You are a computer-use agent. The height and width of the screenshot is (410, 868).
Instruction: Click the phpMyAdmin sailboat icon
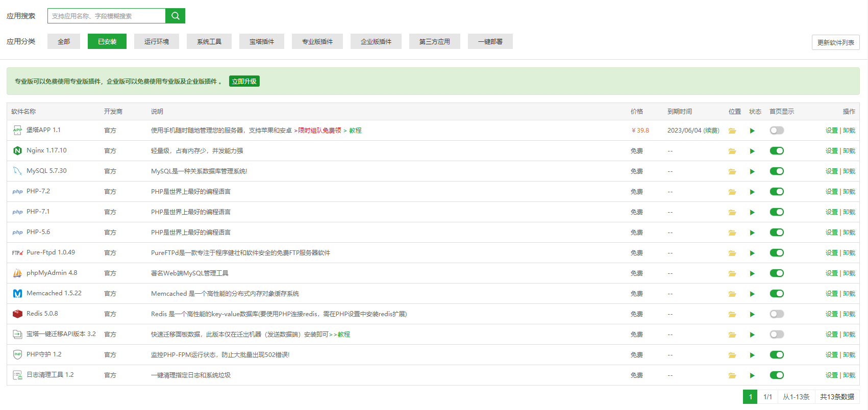tap(17, 273)
